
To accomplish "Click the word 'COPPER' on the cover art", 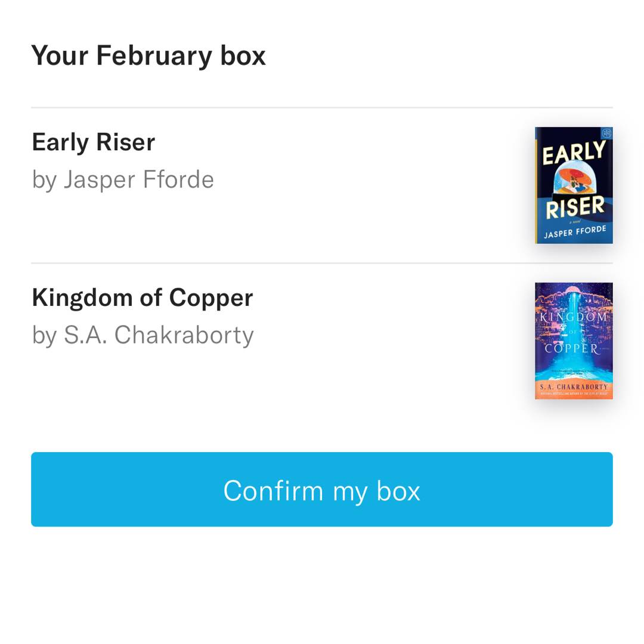I will pyautogui.click(x=571, y=348).
